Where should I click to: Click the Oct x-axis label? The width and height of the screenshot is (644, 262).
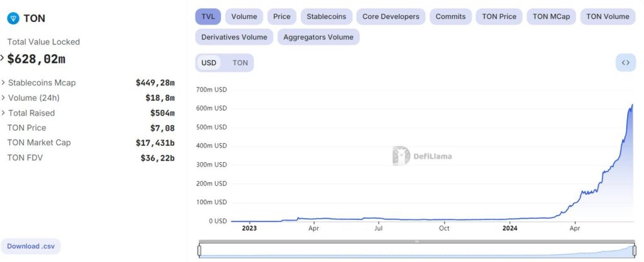[x=444, y=228]
